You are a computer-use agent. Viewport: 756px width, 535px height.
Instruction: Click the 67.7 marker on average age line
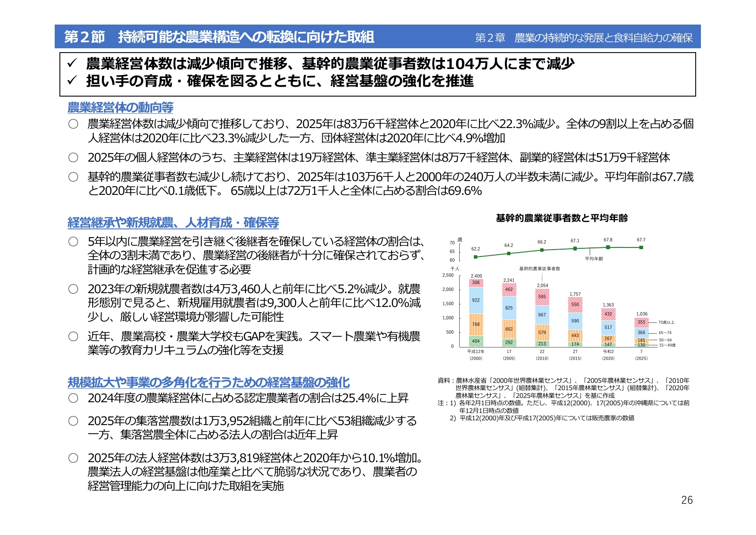pos(641,247)
